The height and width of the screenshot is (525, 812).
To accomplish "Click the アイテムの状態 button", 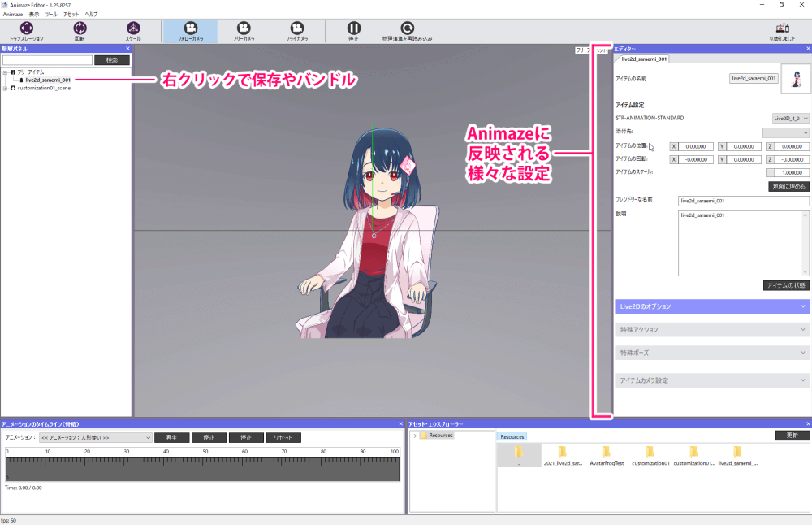I will pyautogui.click(x=786, y=285).
